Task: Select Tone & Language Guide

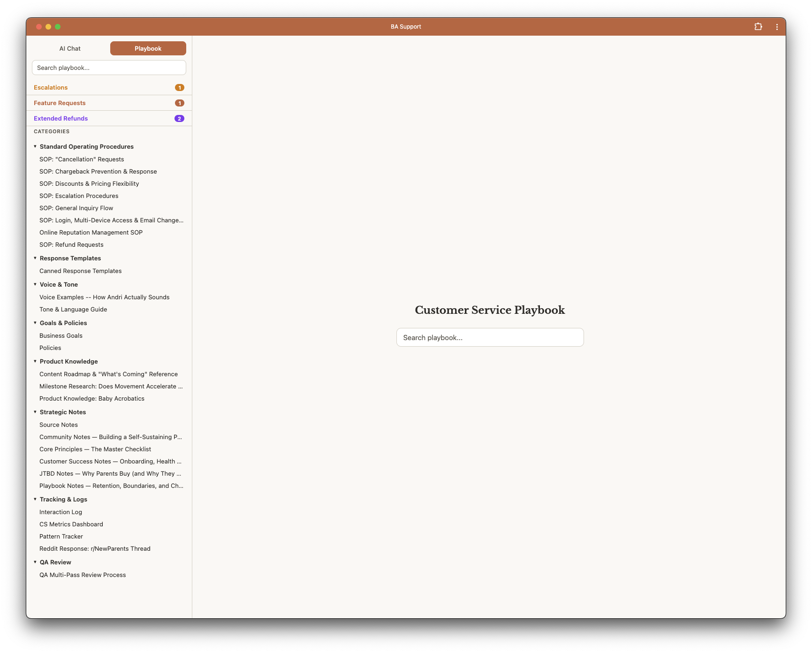Action: [x=73, y=310]
